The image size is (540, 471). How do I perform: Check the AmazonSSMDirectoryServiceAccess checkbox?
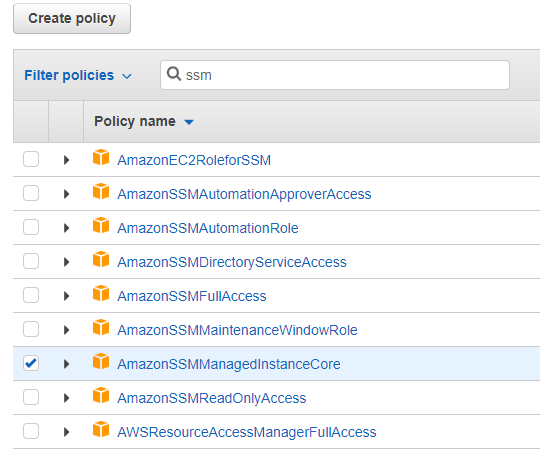pyautogui.click(x=31, y=261)
